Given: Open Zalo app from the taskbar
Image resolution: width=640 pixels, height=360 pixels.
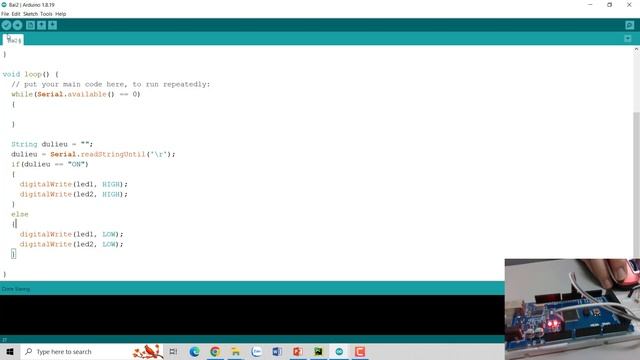Looking at the screenshot, I should click(256, 351).
